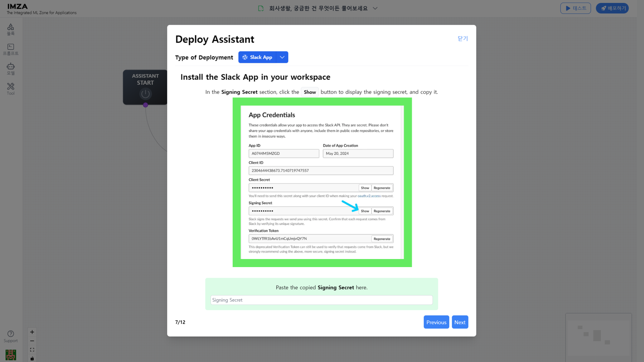
Task: Click the 배포하기 deploy button
Action: (612, 8)
